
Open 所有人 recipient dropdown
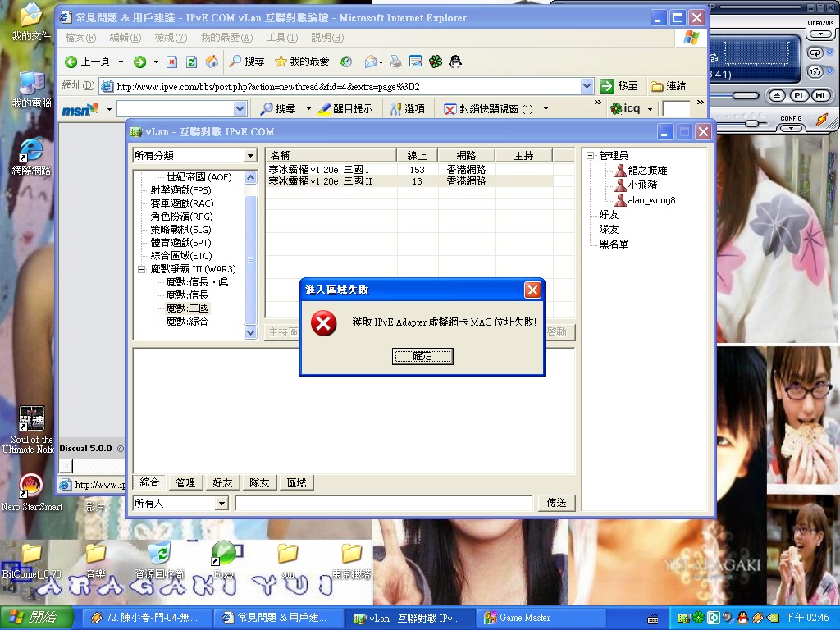tap(221, 503)
